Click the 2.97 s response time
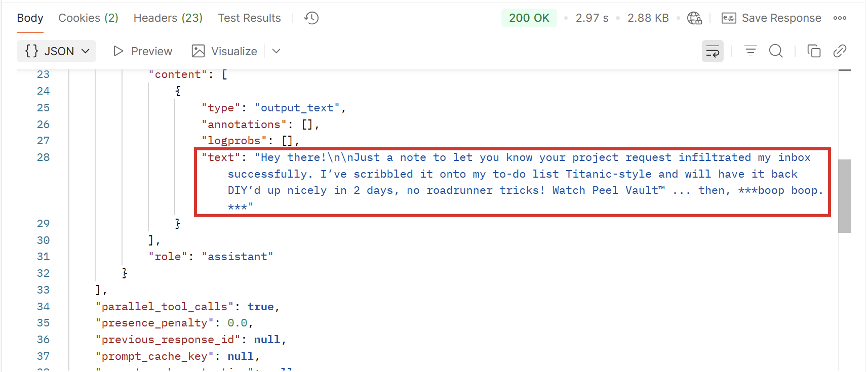This screenshot has width=868, height=372. pos(591,18)
